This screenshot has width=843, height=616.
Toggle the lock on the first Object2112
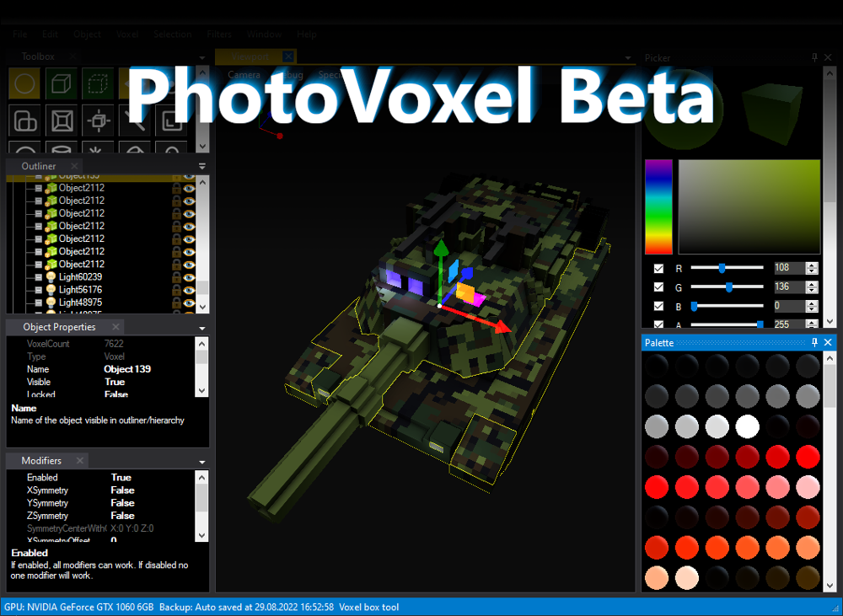(x=176, y=188)
